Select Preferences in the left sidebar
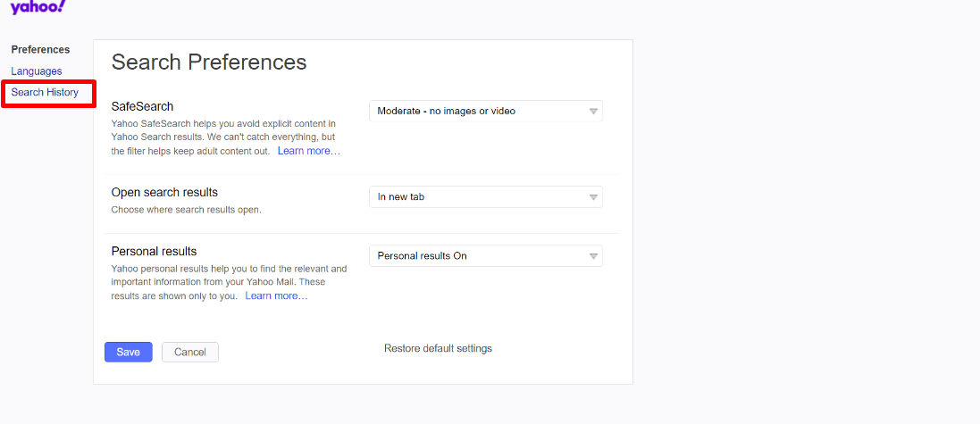 click(x=40, y=50)
